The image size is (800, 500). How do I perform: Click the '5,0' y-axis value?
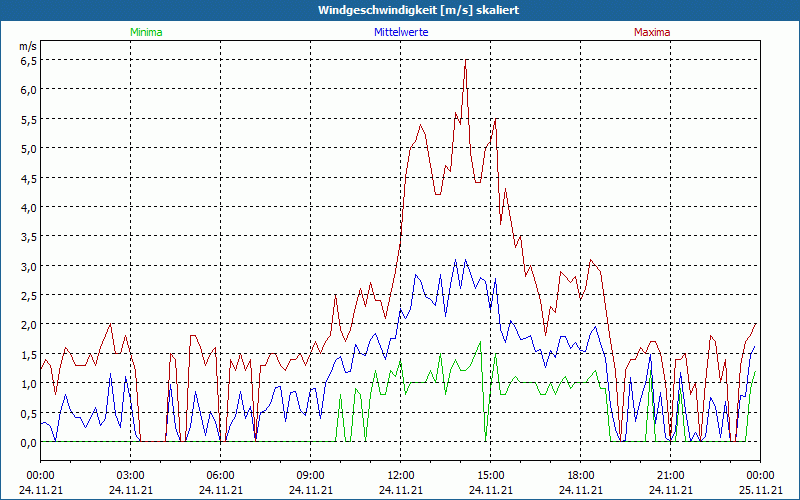[x=29, y=149]
